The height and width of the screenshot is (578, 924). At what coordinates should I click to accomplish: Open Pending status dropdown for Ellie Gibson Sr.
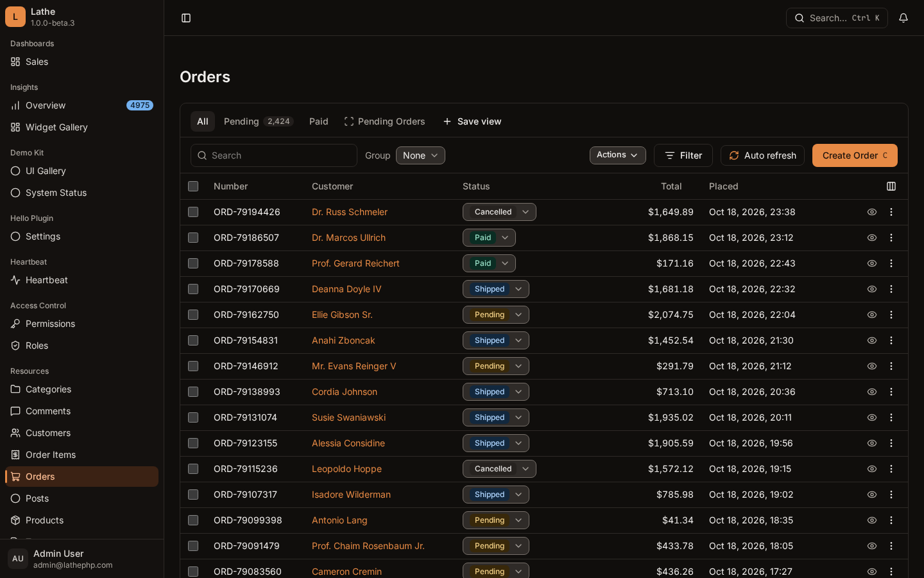(x=496, y=315)
